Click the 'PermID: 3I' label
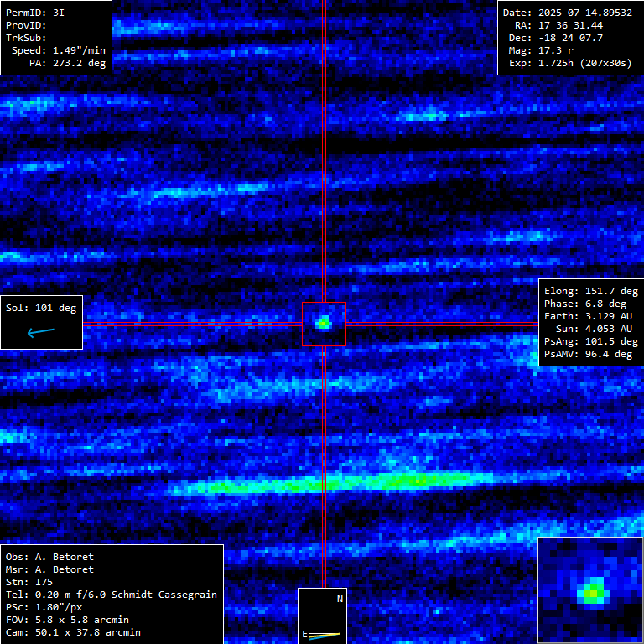 [x=35, y=13]
